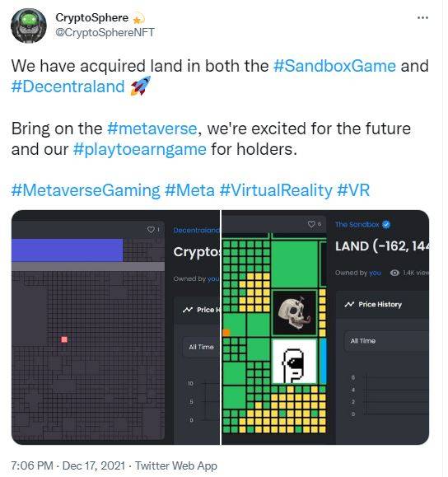Follow the #metaverse hashtag link
The width and height of the screenshot is (448, 477).
[x=152, y=129]
